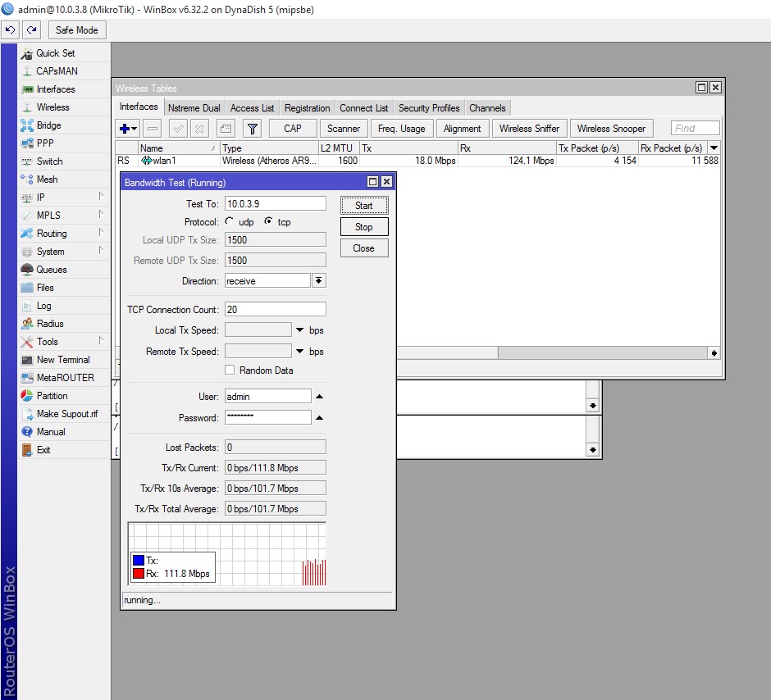Expand the System submenu
The height and width of the screenshot is (700, 771).
(101, 251)
